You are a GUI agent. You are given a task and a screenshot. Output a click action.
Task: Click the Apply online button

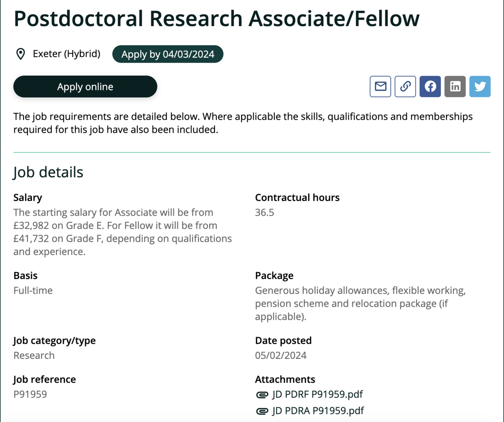click(x=85, y=87)
